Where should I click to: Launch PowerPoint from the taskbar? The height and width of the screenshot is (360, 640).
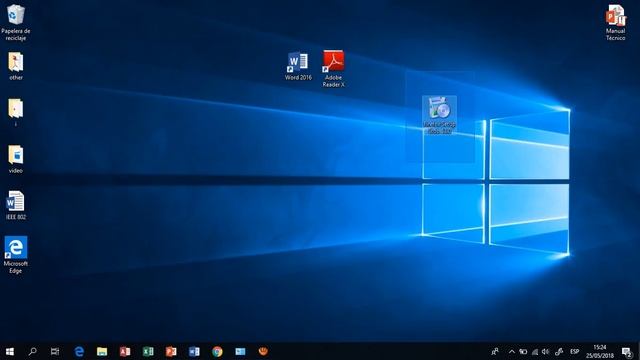pyautogui.click(x=171, y=351)
